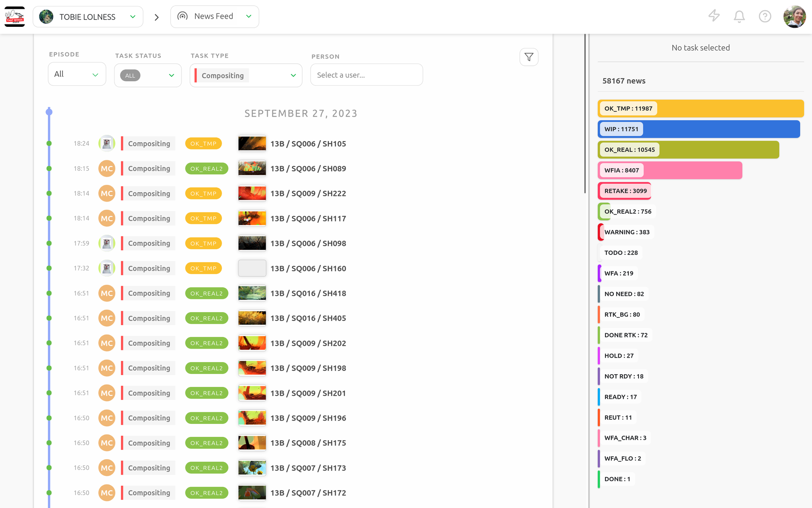Open the Task Type Compositing dropdown
The image size is (812, 508).
click(246, 75)
